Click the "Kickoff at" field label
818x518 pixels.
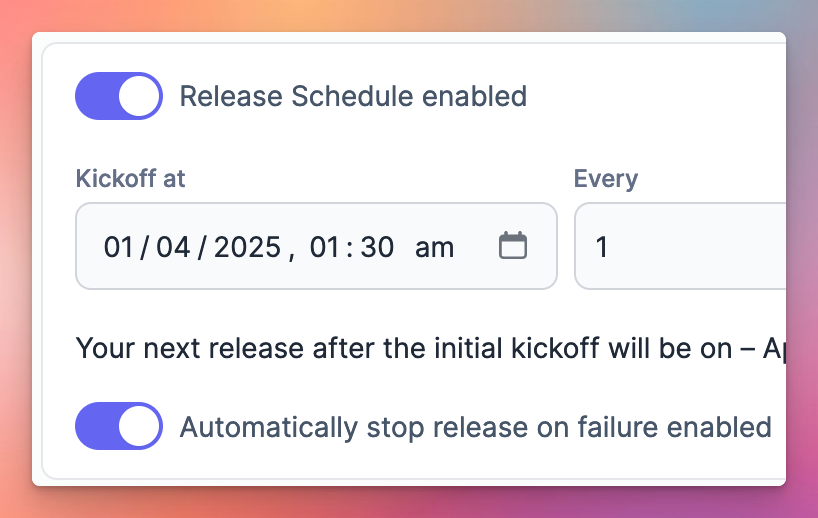[130, 178]
